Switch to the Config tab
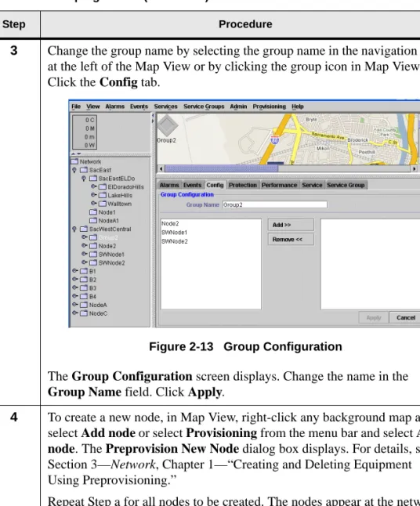The image size is (420, 506). (215, 185)
